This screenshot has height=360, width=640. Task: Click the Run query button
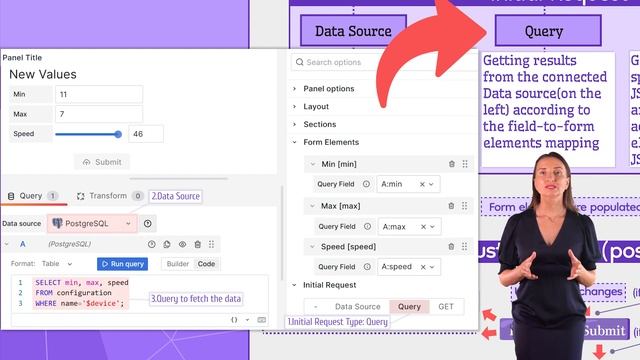(x=122, y=264)
